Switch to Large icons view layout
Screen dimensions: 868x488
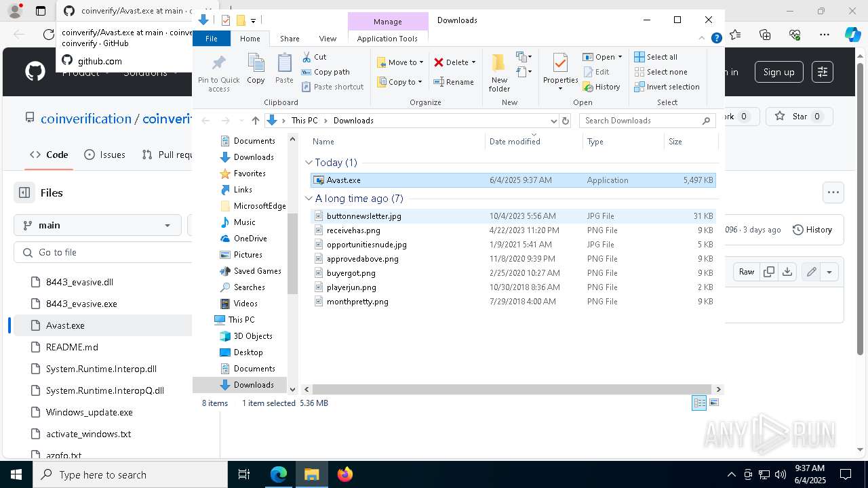(713, 403)
